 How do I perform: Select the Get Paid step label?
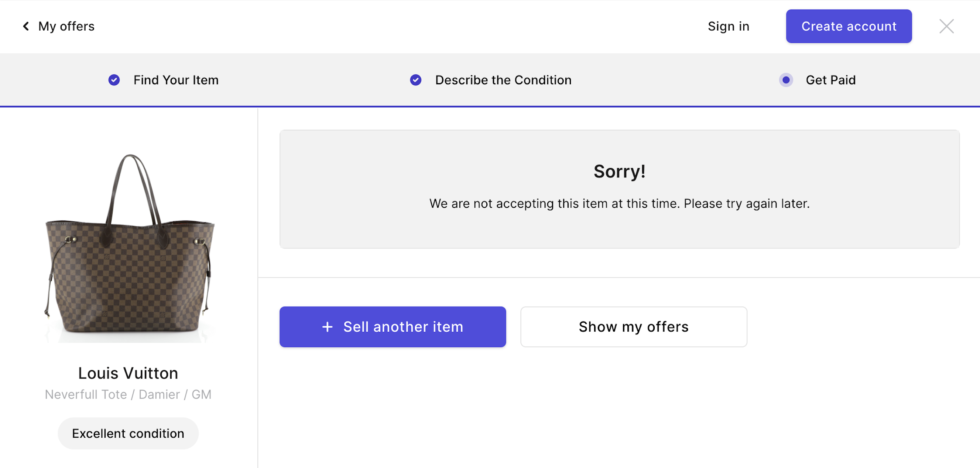[x=830, y=80]
